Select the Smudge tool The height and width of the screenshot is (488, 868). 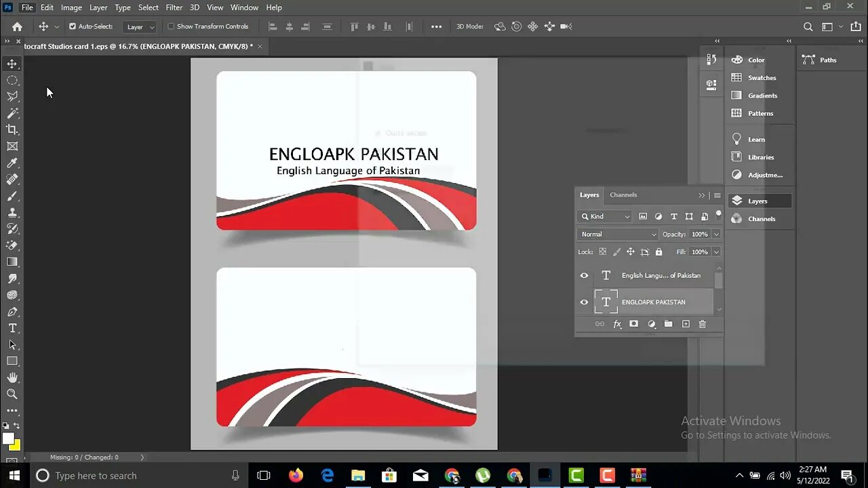point(12,279)
